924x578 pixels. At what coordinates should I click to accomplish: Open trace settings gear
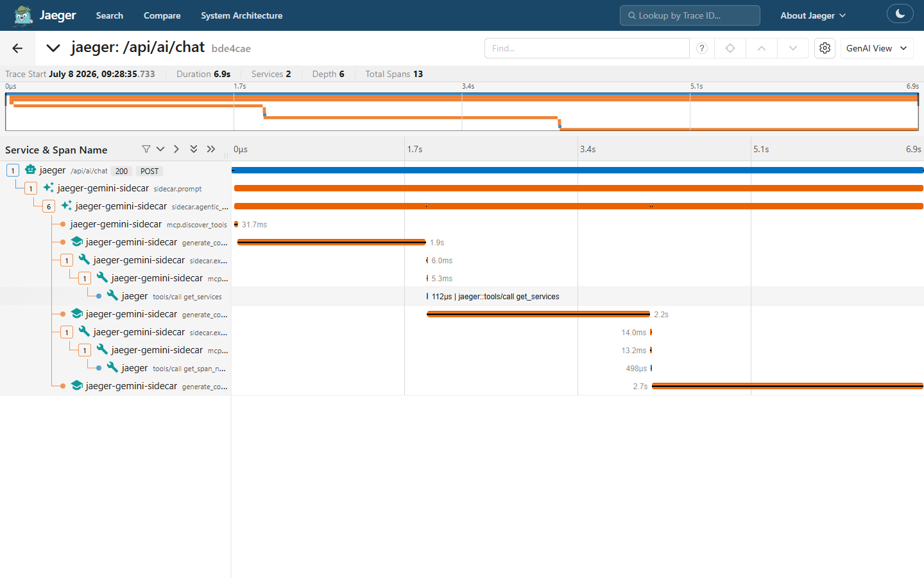(825, 48)
